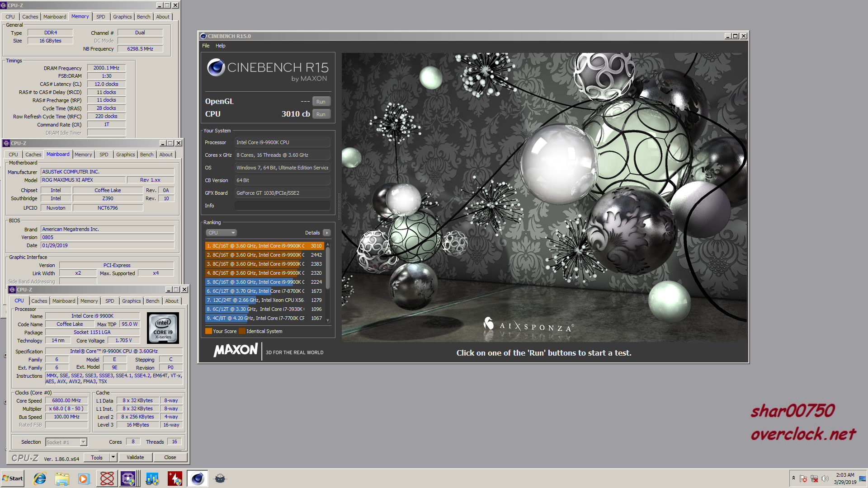The image size is (868, 488).
Task: Open About tab in Memory window
Action: 163,17
